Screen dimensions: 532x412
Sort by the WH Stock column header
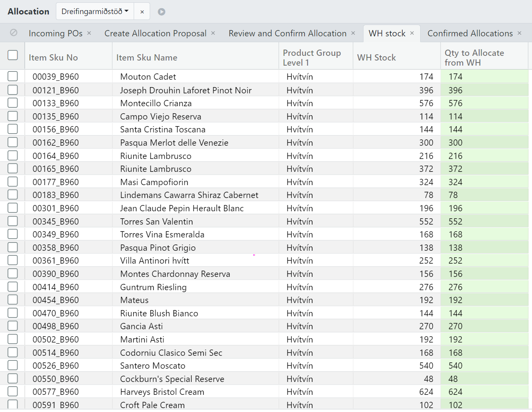[376, 58]
